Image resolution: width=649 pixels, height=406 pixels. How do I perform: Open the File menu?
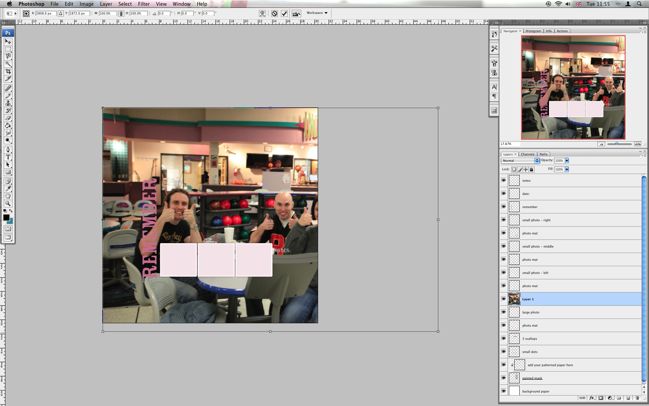point(55,4)
